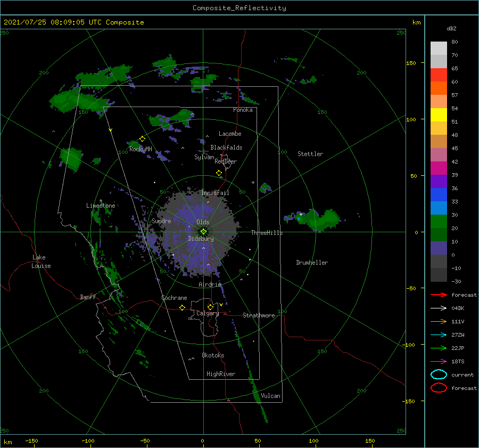This screenshot has height=448, width=479.
Task: Click the Lacombe label
Action: tap(230, 134)
